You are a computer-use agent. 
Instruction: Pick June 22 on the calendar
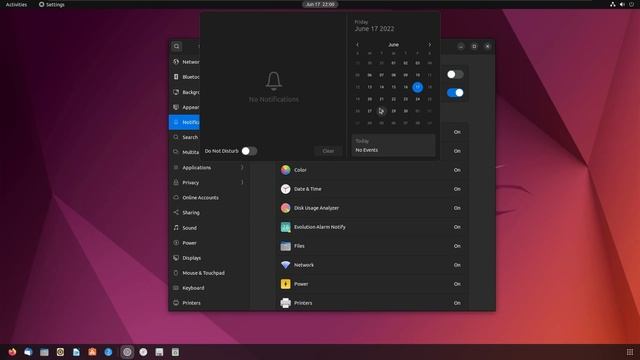(x=393, y=99)
